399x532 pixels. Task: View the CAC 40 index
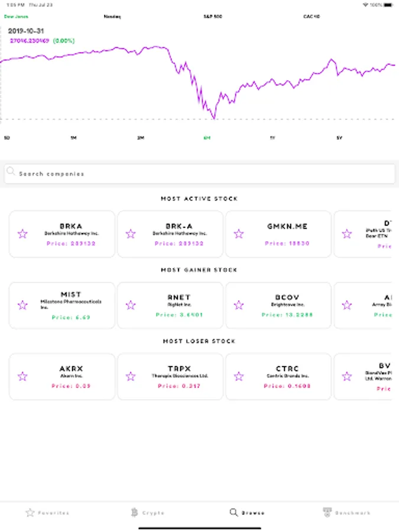tap(312, 17)
